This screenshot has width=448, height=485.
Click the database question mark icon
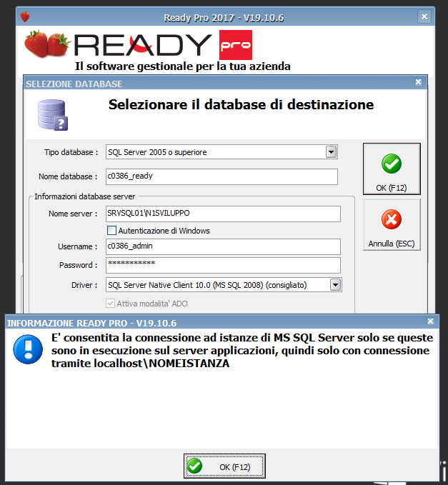click(53, 115)
